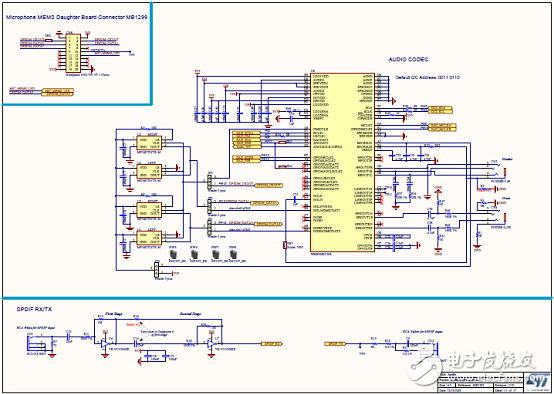This screenshot has height=394, width=554.
Task: Click the SPDIF RX/TX section title
Action: click(x=35, y=309)
